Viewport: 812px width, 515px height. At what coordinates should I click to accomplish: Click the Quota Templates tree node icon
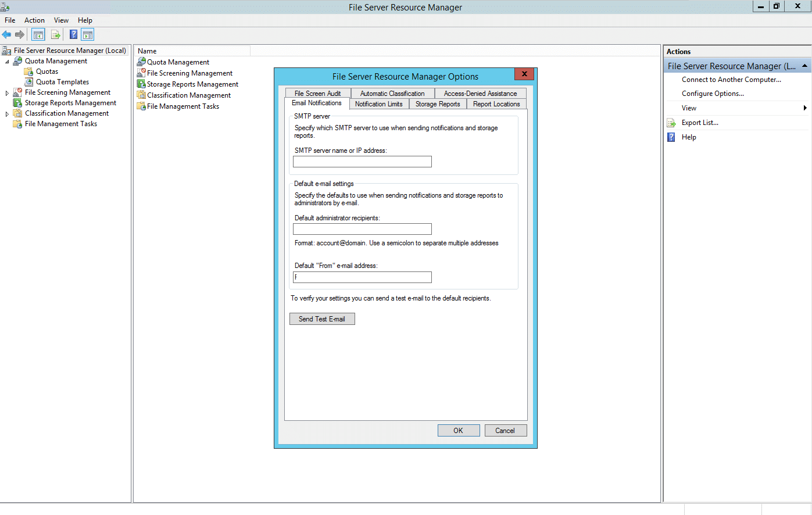(28, 82)
